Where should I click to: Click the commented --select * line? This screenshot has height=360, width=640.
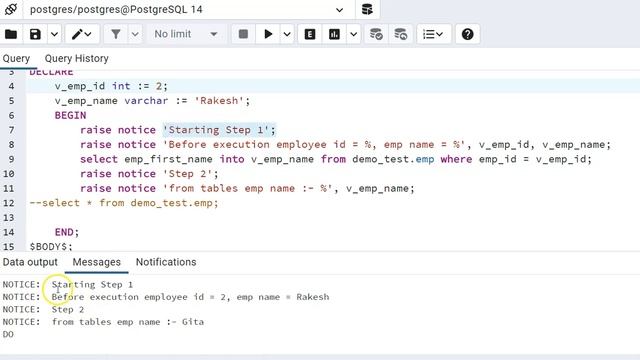(x=124, y=203)
